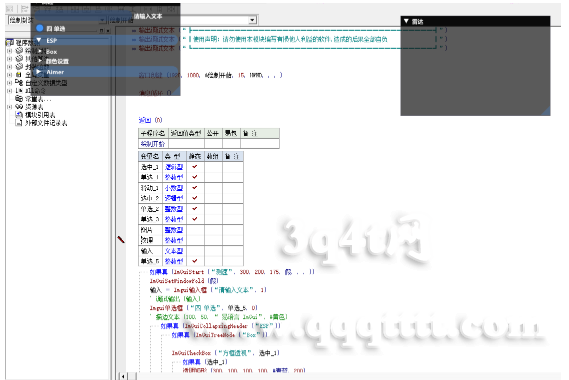Expand the 自定义数据类型 tree node
Image resolution: width=569 pixels, height=380 pixels.
(9, 83)
